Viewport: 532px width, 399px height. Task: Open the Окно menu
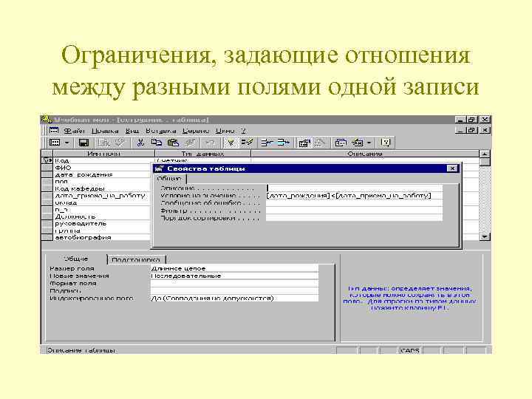click(225, 131)
